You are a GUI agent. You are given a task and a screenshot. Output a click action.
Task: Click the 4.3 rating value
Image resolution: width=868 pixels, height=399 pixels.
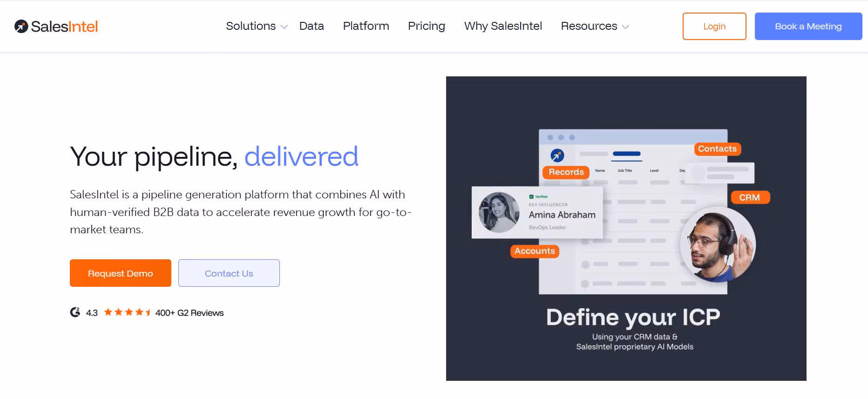tap(92, 313)
